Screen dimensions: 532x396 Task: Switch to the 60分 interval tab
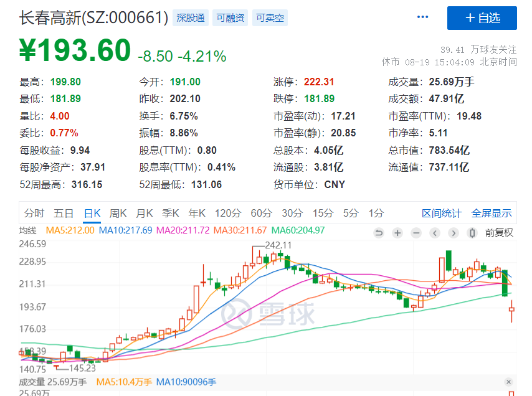[262, 214]
